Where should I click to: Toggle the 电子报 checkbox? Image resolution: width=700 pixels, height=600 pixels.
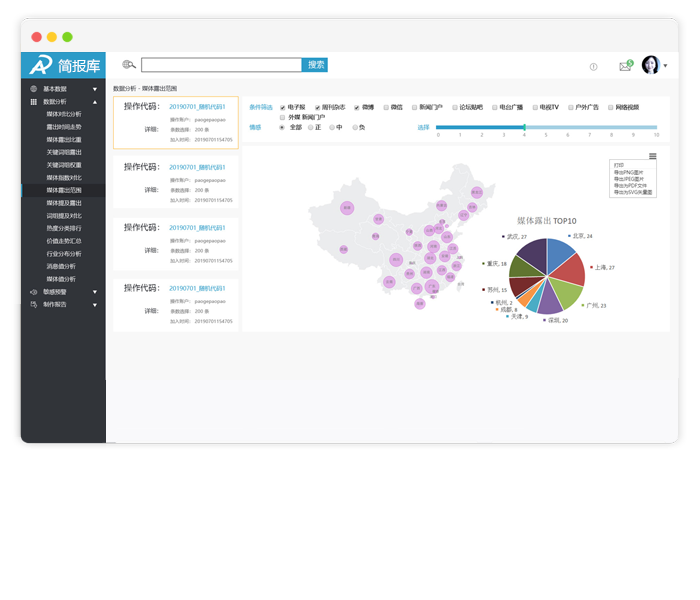coord(283,108)
